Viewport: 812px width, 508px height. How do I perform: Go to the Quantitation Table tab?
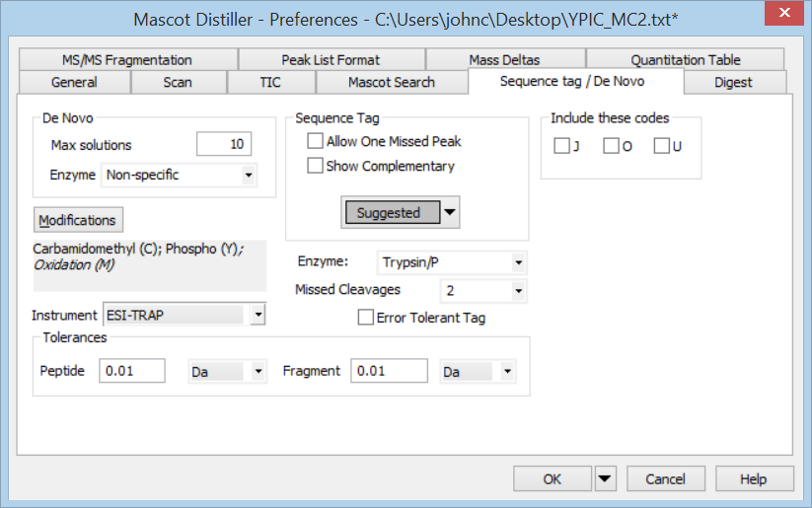[x=685, y=60]
